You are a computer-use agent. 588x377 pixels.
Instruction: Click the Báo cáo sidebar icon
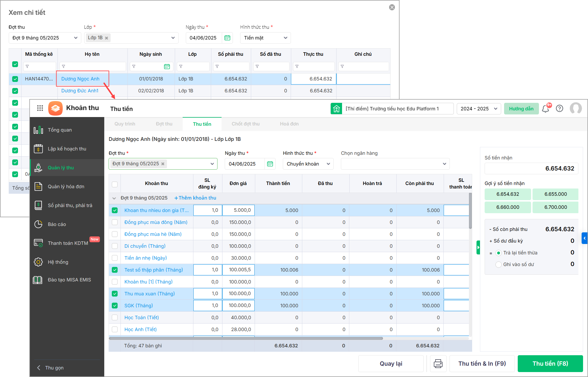pyautogui.click(x=38, y=224)
